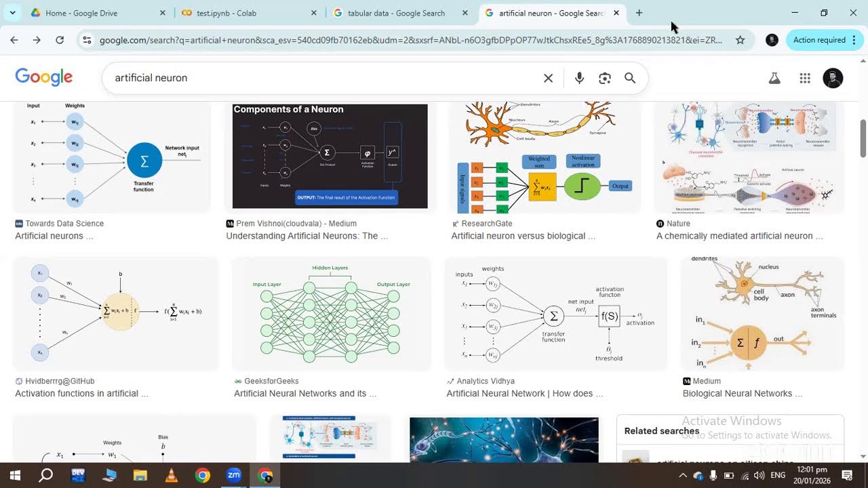The image size is (868, 488).
Task: Open Analytics Vidhya transfer function image
Action: 556,314
